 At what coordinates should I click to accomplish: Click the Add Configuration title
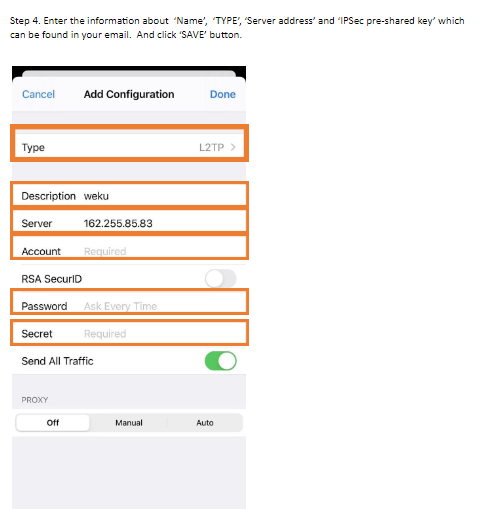point(129,94)
